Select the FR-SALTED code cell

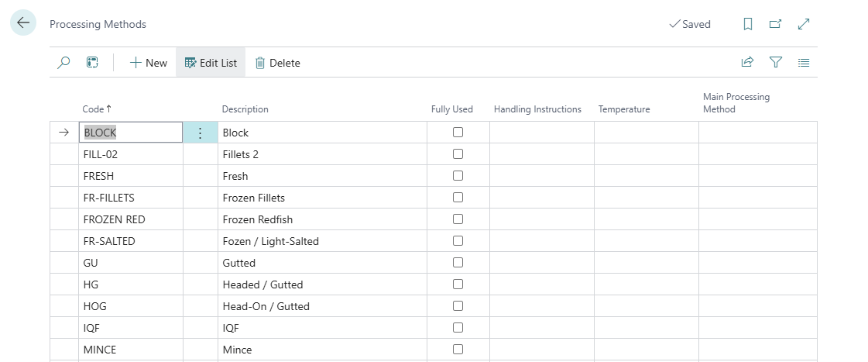131,241
